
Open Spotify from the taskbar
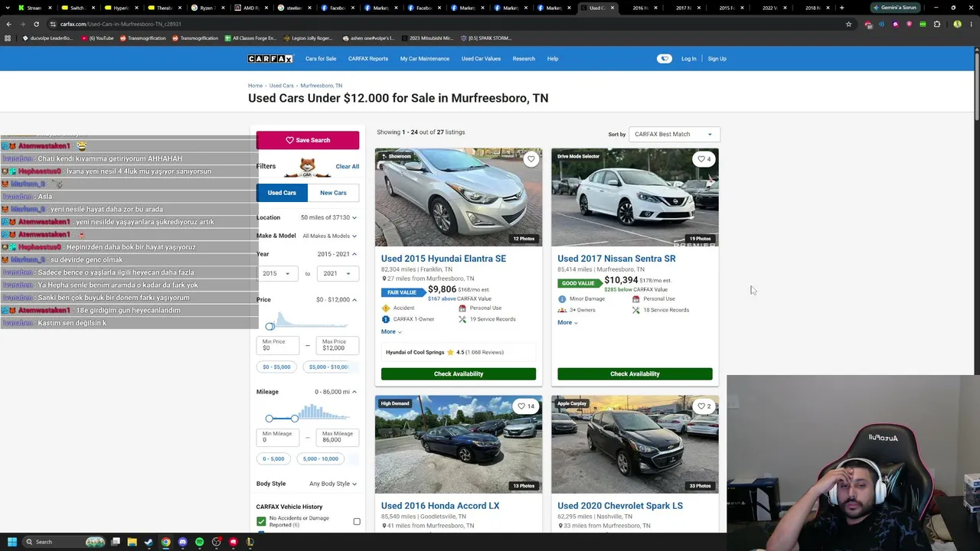tap(199, 542)
